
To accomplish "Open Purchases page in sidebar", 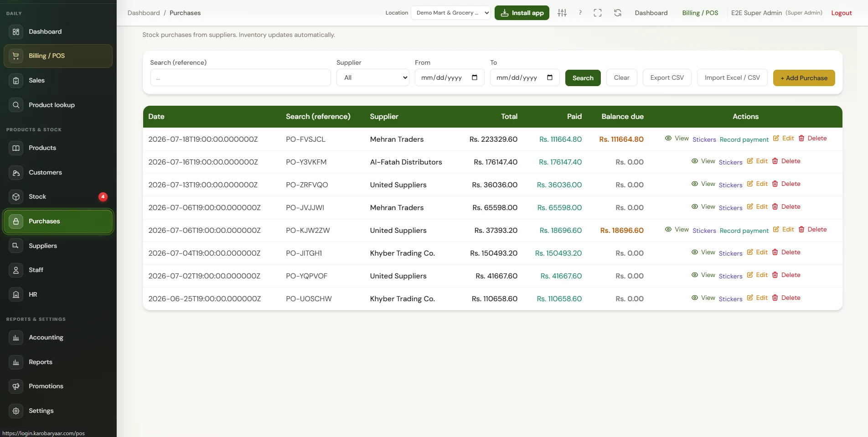I will (58, 221).
